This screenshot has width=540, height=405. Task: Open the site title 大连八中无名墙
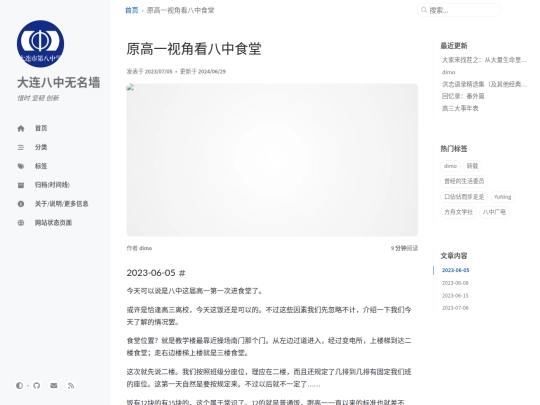tap(59, 83)
